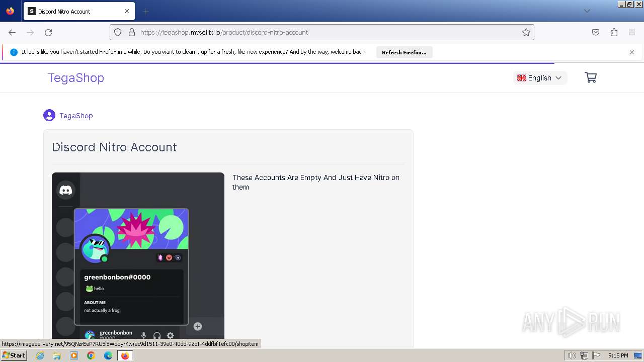This screenshot has height=362, width=644.
Task: Click the product description text about empty accounts
Action: coord(316,182)
